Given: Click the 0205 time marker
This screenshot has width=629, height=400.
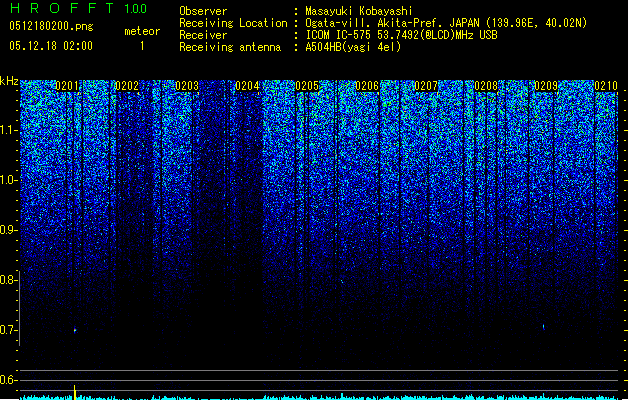Looking at the screenshot, I should pos(307,86).
